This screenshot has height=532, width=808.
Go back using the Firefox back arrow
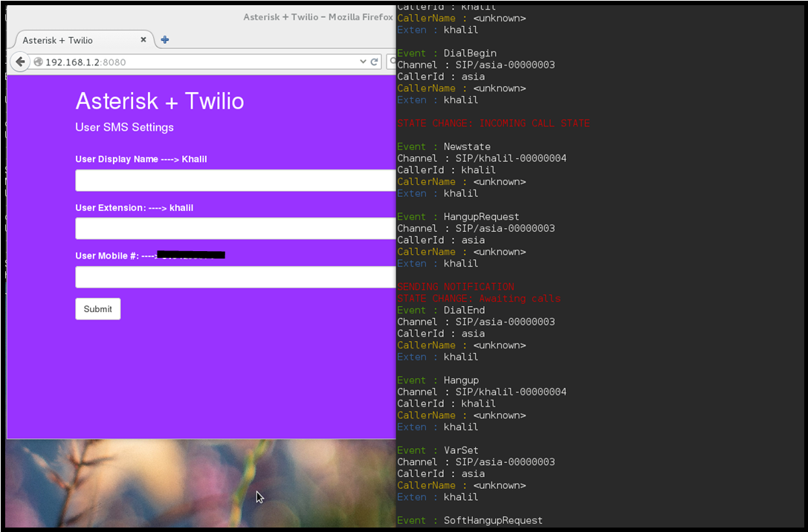click(x=19, y=62)
